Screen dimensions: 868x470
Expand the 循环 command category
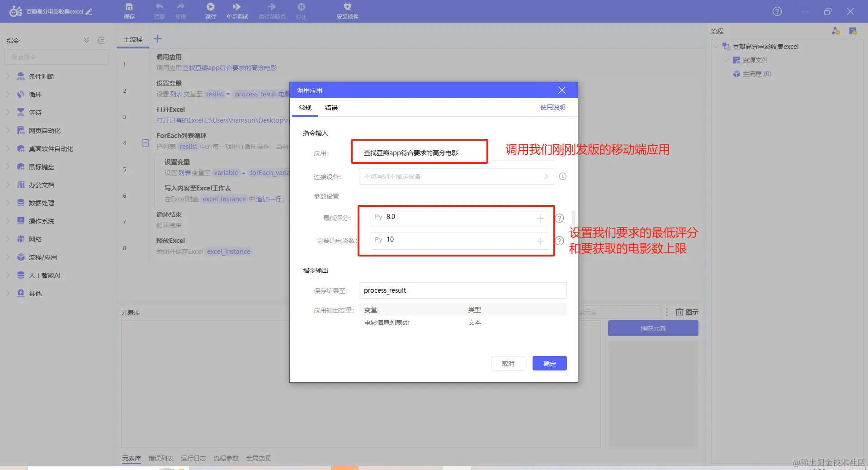(x=8, y=95)
